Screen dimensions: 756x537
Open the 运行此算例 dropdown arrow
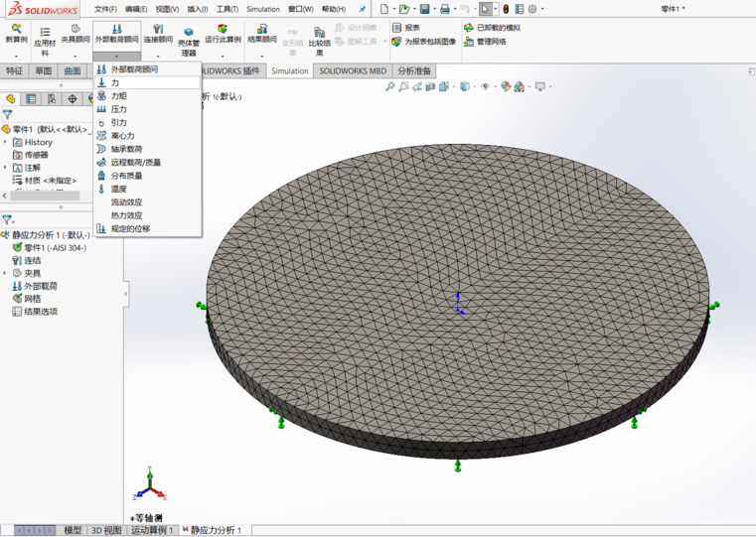coord(223,56)
